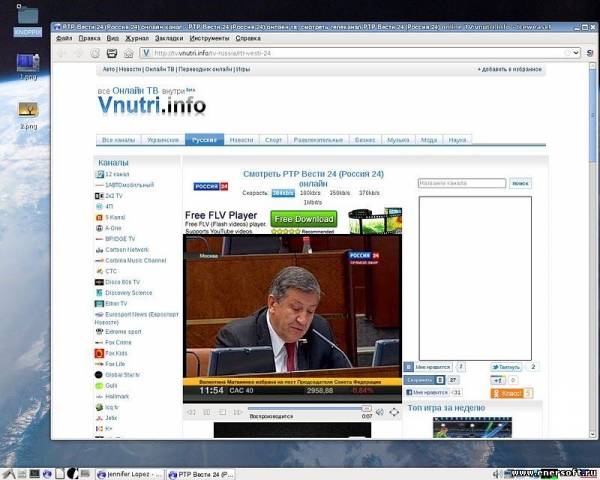This screenshot has width=600, height=480.
Task: Switch to the Украинские tab
Action: 163,140
